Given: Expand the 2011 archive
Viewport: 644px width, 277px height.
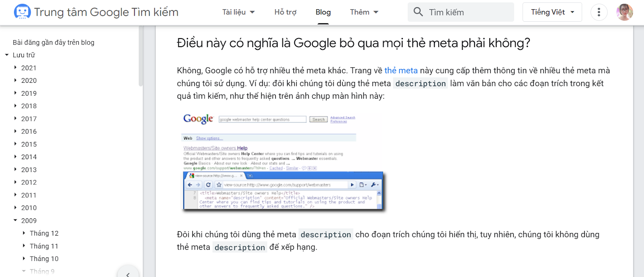Looking at the screenshot, I should pyautogui.click(x=15, y=195).
